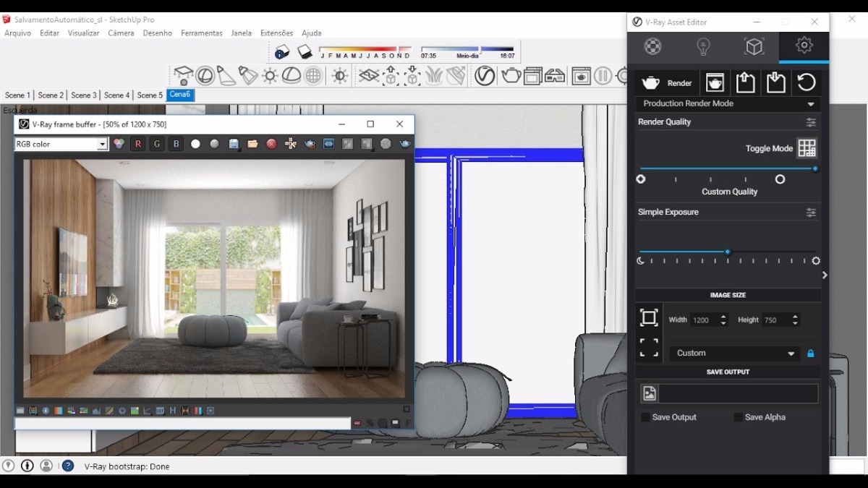Open the Production Render Mode dropdown
The image size is (868, 488).
pyautogui.click(x=728, y=104)
